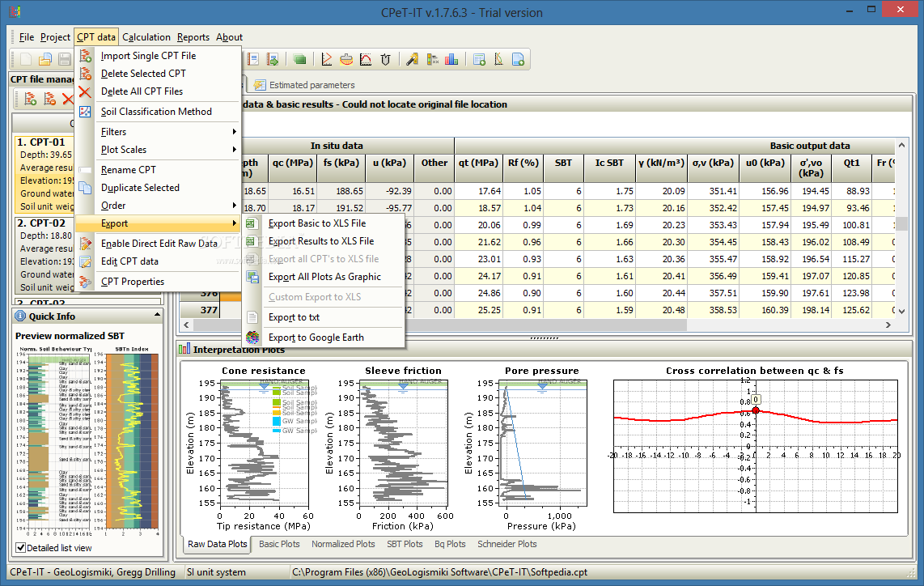Click the magic wand toolbar icon

[x=413, y=59]
